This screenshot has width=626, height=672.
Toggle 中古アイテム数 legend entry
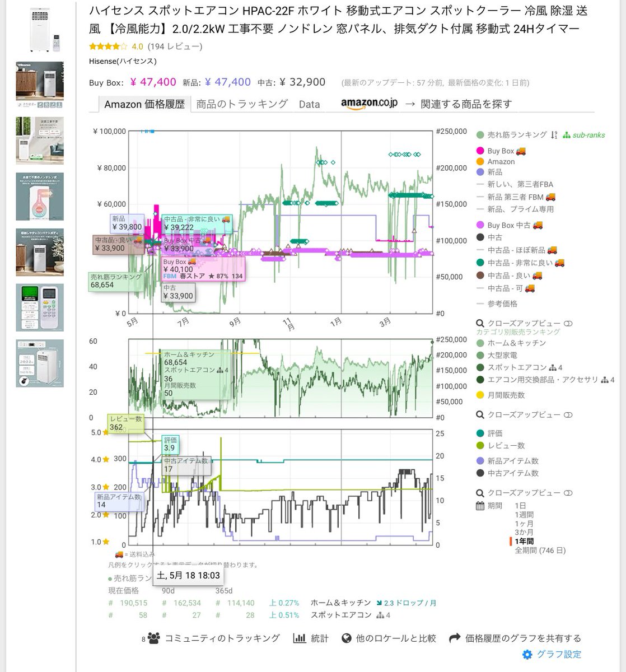coord(507,473)
